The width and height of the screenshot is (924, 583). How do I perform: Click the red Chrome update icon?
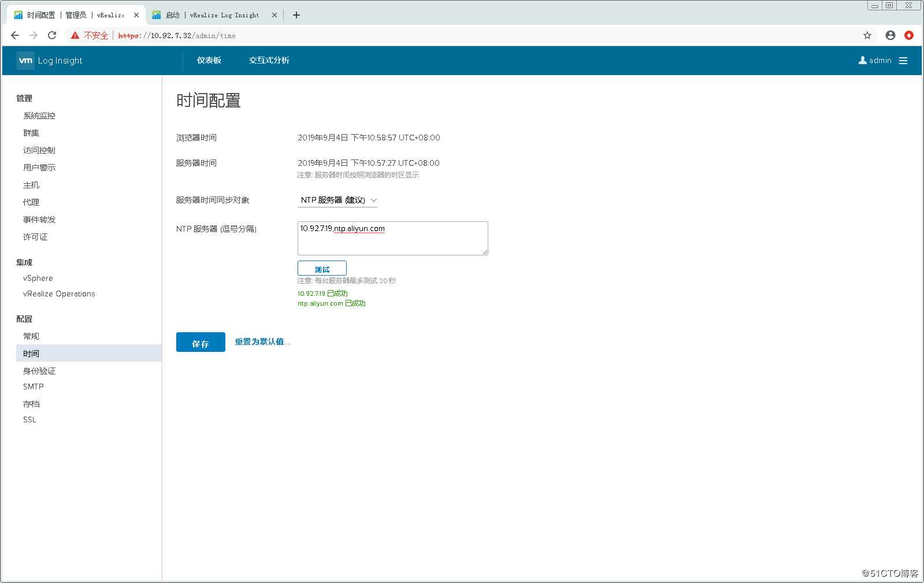[909, 35]
